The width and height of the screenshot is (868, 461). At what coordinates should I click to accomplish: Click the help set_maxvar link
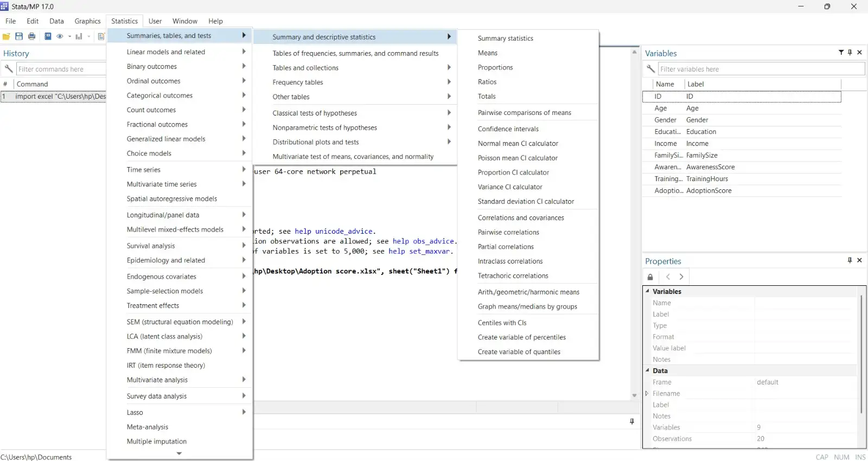click(419, 252)
